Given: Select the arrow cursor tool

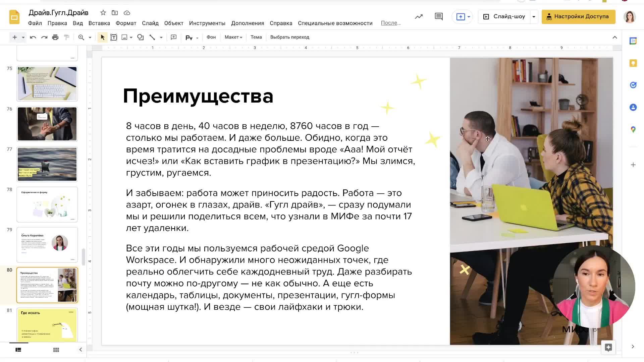Looking at the screenshot, I should point(102,37).
